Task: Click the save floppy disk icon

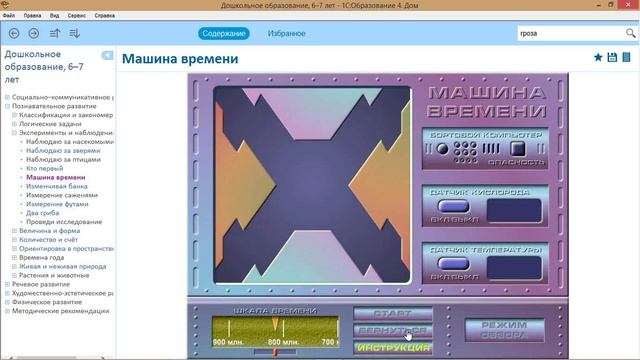Action: (612, 58)
